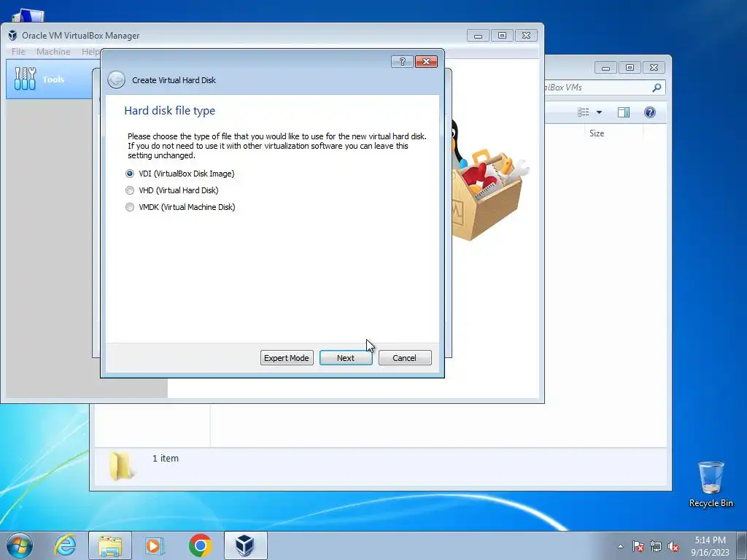
Task: Launch Windows Media Player from taskbar
Action: (155, 545)
